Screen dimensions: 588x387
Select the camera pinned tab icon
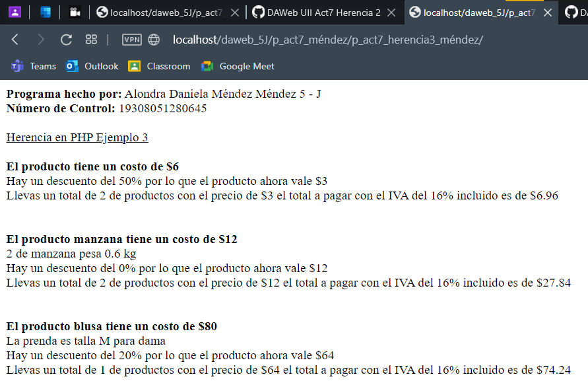(75, 11)
